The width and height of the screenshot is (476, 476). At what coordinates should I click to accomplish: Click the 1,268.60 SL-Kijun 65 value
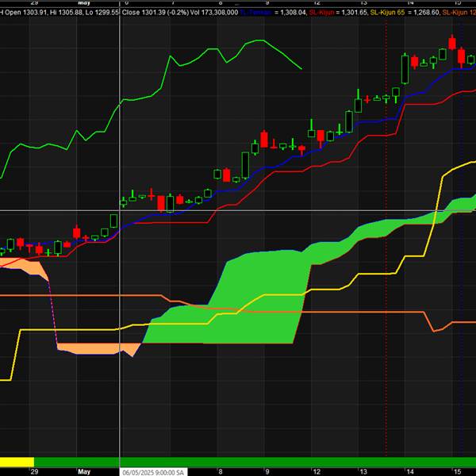coord(426,13)
